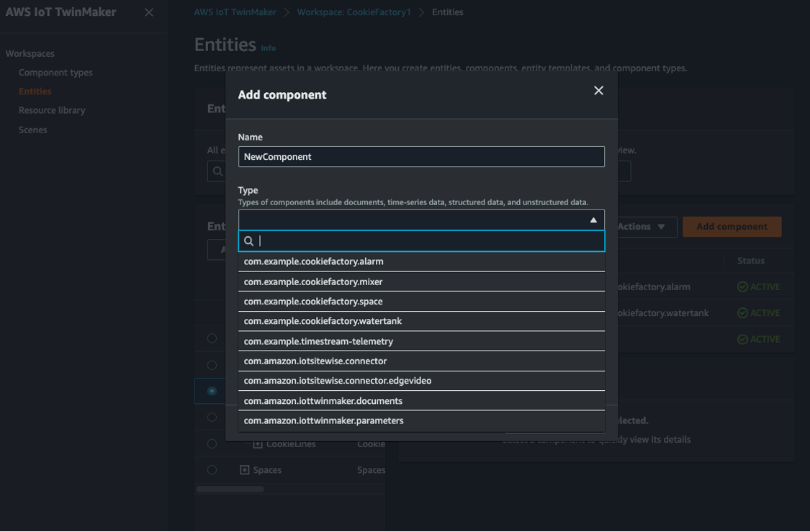Select the highlighted radio button in the entity table
This screenshot has height=532, width=810.
tap(212, 391)
